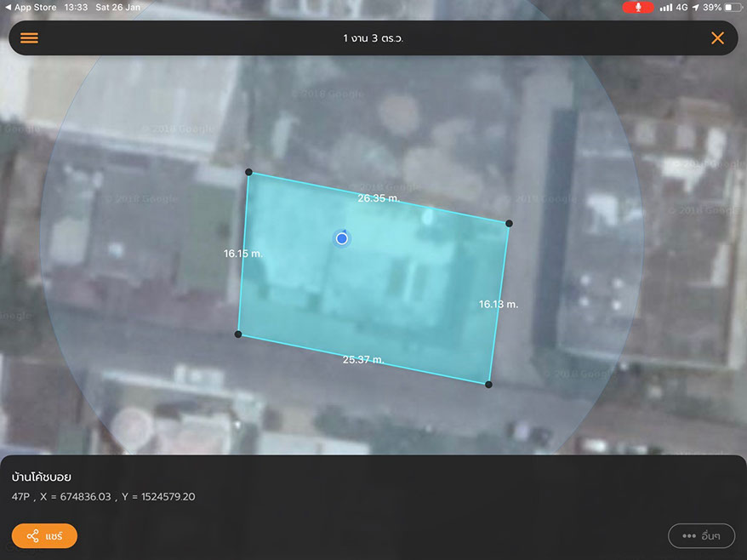
Task: Tap the 26.35 m. edge length label
Action: [379, 198]
